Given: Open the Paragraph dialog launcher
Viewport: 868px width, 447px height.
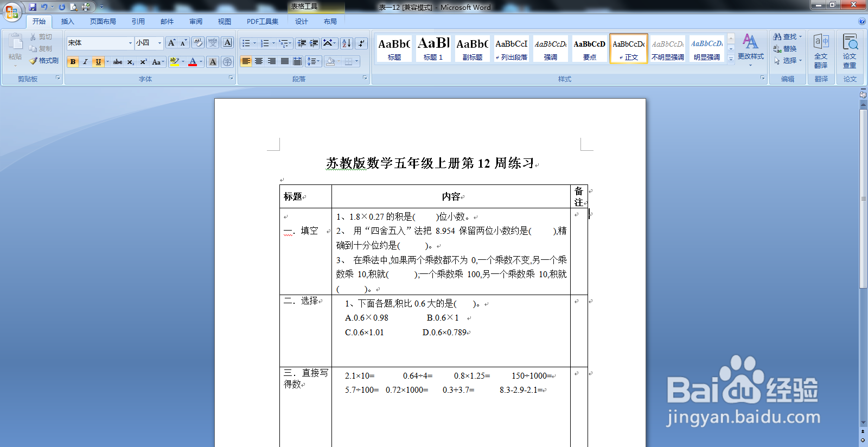Looking at the screenshot, I should (x=365, y=78).
